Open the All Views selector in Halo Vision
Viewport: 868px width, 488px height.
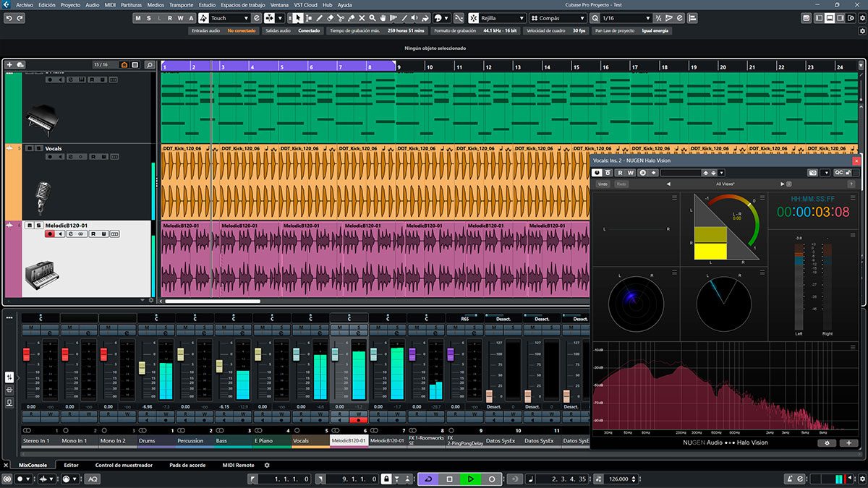point(725,184)
